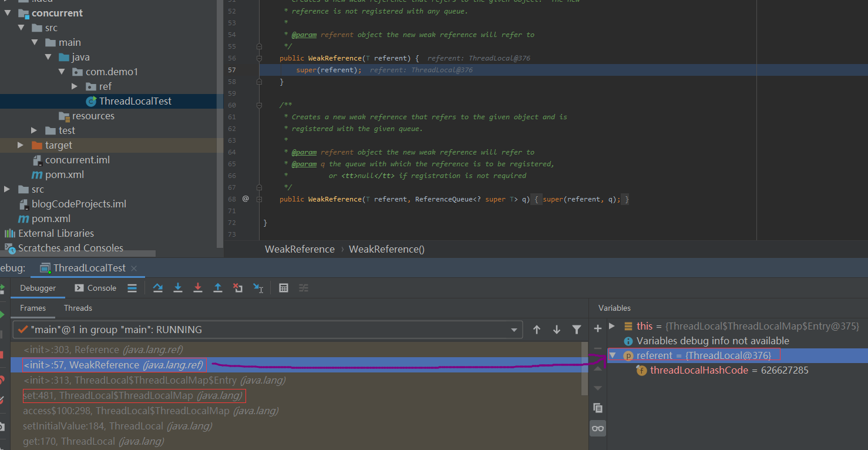This screenshot has width=868, height=450.
Task: Click the frames list vertical scrollbar
Action: coord(584,368)
